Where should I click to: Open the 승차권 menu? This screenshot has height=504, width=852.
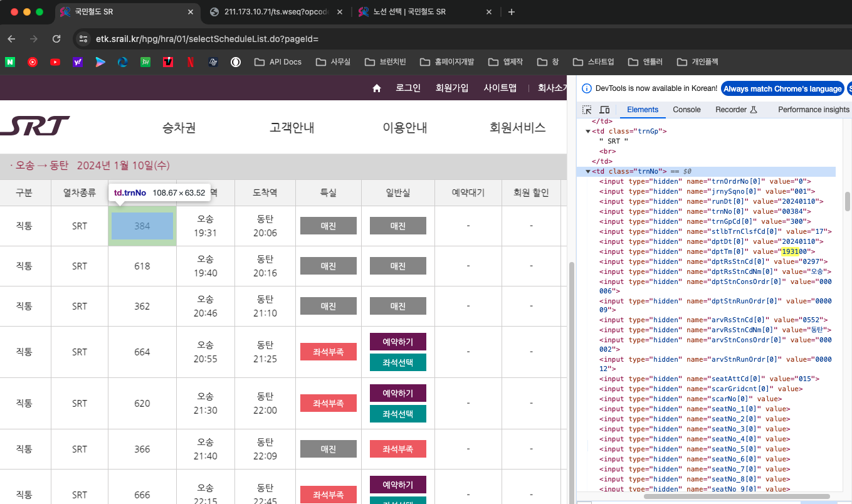pos(179,128)
